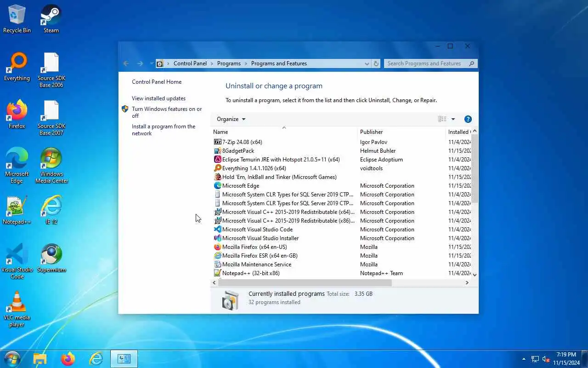Open Install a program from the network

(x=164, y=130)
